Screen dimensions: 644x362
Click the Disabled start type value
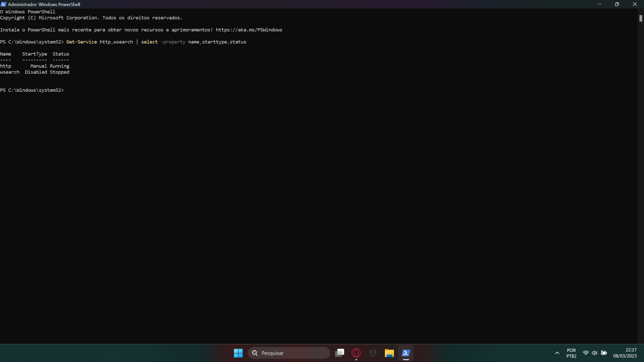(36, 72)
